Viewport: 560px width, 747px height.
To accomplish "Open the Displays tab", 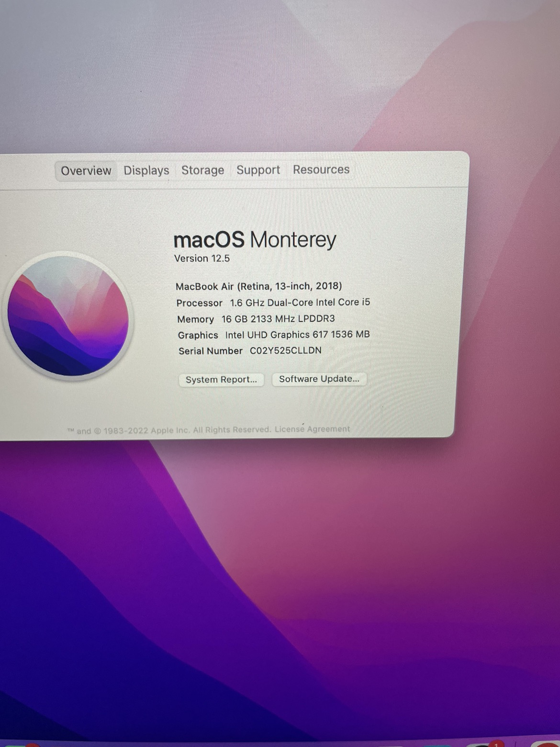I will click(146, 170).
